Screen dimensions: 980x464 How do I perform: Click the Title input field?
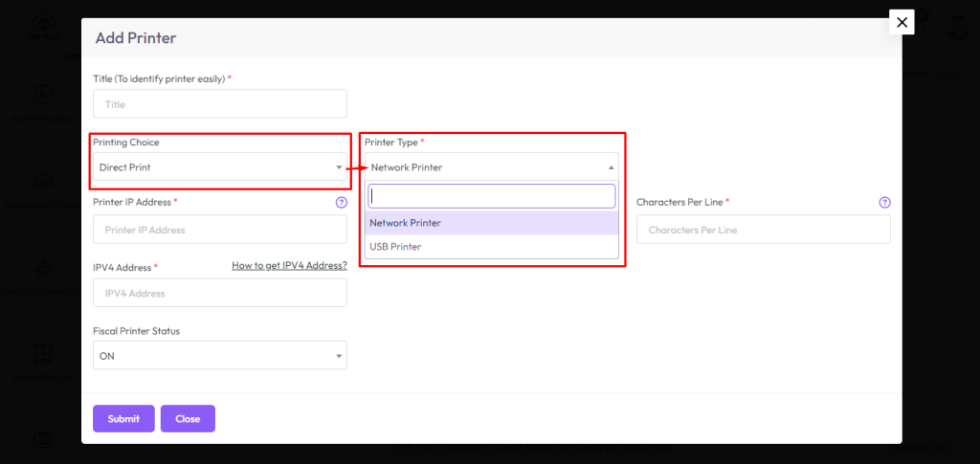coord(220,103)
